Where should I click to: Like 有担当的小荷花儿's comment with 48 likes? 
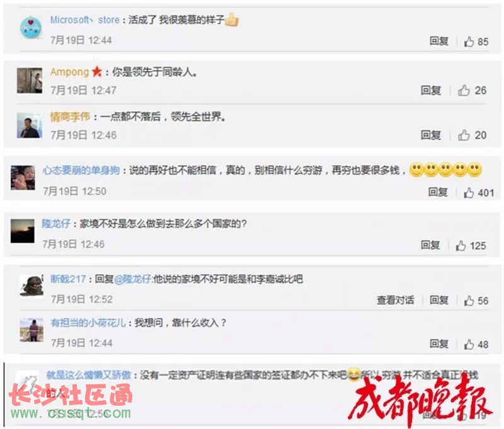476,345
